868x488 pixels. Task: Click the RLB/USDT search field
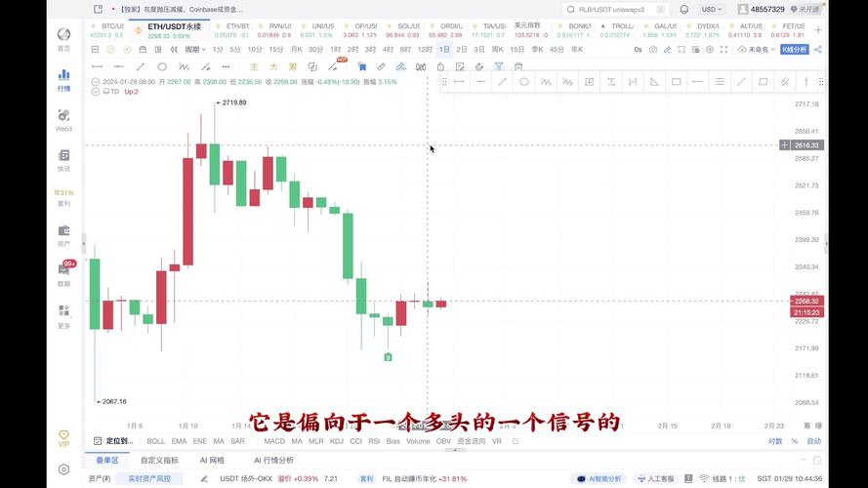(x=615, y=10)
